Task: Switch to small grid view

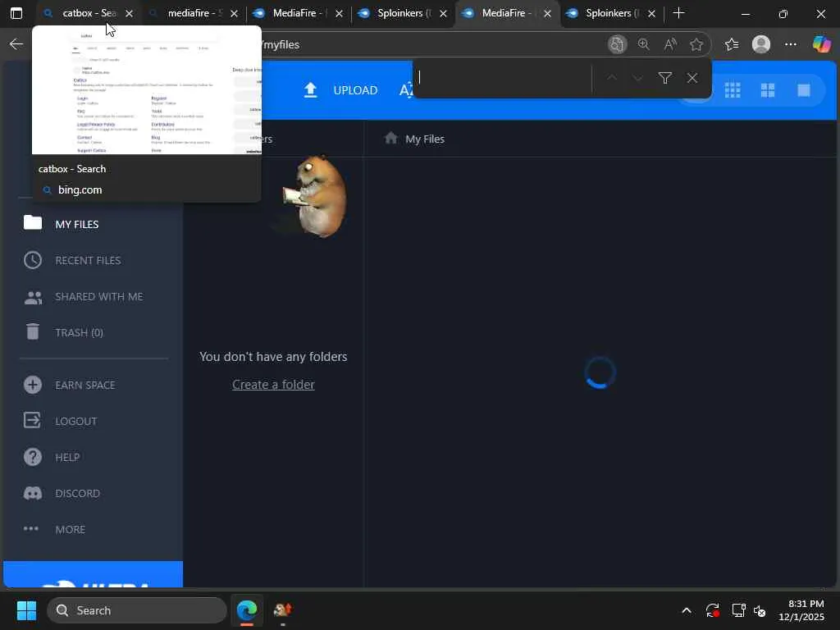Action: [x=733, y=90]
